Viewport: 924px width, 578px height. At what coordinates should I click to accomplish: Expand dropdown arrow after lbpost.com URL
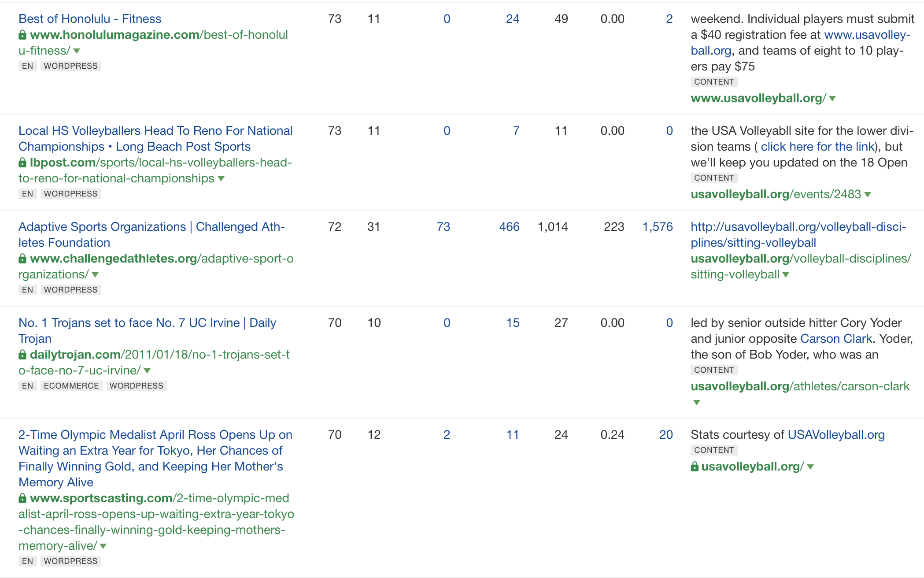click(x=221, y=179)
